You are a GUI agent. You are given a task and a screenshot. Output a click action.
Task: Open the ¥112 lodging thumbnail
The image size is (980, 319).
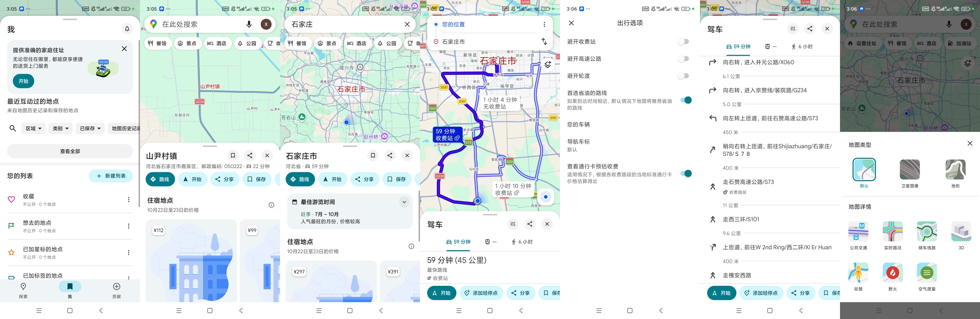pyautogui.click(x=191, y=261)
